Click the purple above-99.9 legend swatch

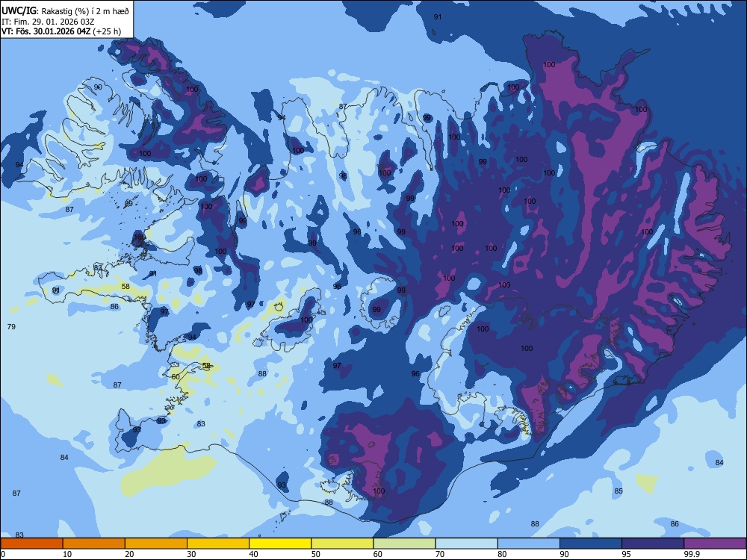pyautogui.click(x=715, y=544)
